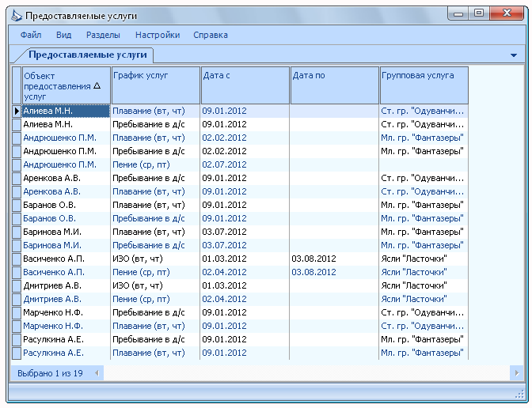Click the top-left grid corner selector
Image resolution: width=532 pixels, height=408 pixels.
[x=17, y=85]
